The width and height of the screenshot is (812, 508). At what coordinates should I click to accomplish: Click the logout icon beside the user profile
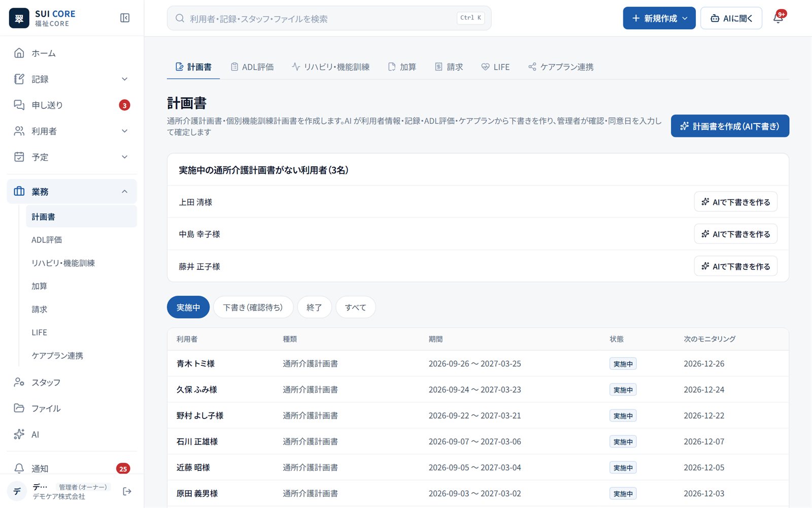(127, 491)
